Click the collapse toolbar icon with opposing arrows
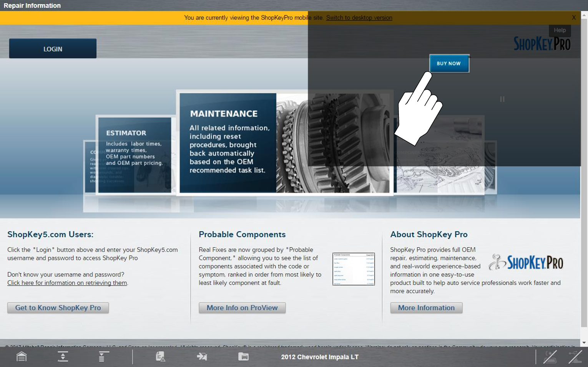 [x=63, y=357]
